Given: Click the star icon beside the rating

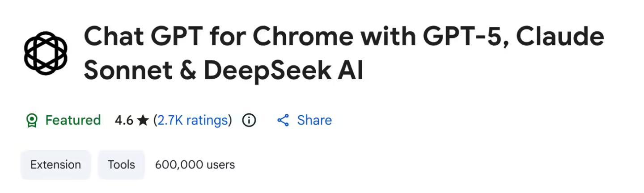Looking at the screenshot, I should (x=143, y=121).
